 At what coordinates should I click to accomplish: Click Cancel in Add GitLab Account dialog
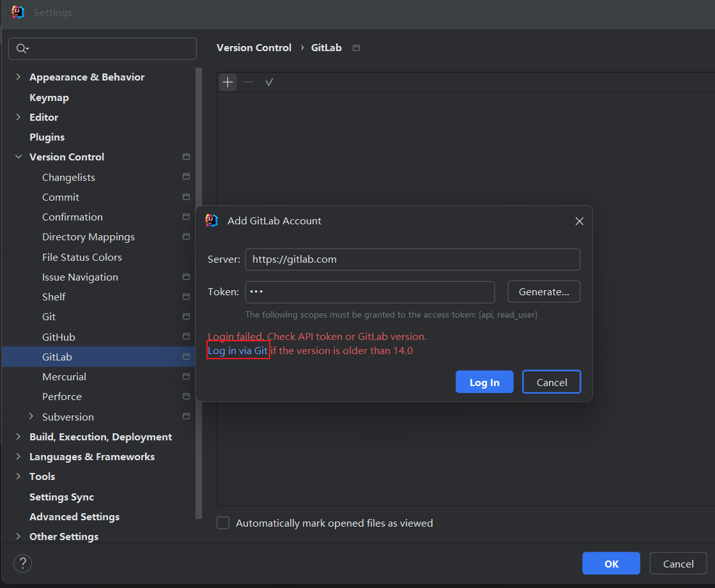(x=551, y=382)
